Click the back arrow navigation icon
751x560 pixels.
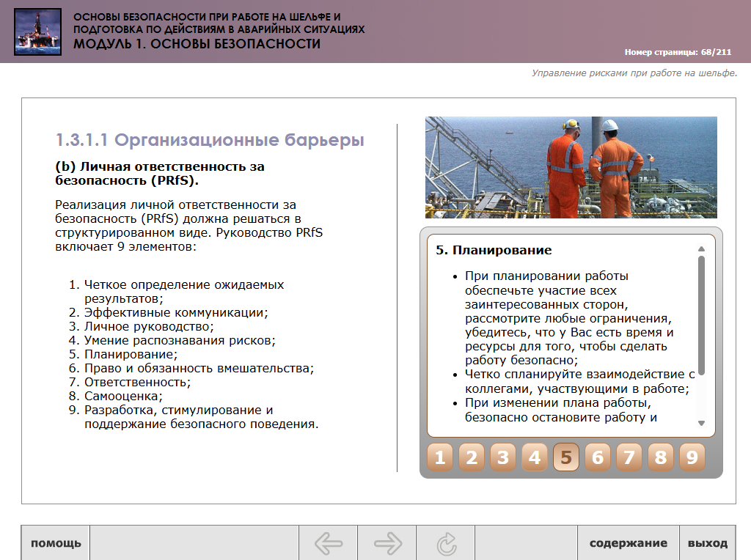[x=328, y=543]
